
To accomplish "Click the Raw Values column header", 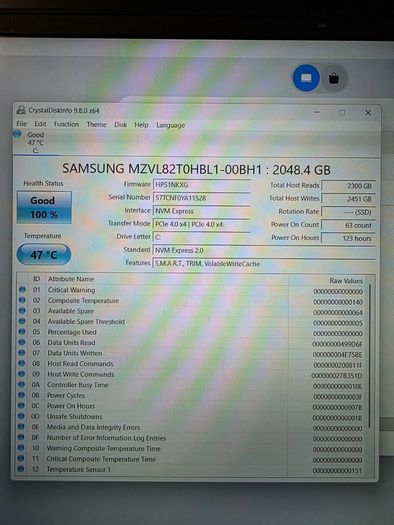I will [x=346, y=281].
